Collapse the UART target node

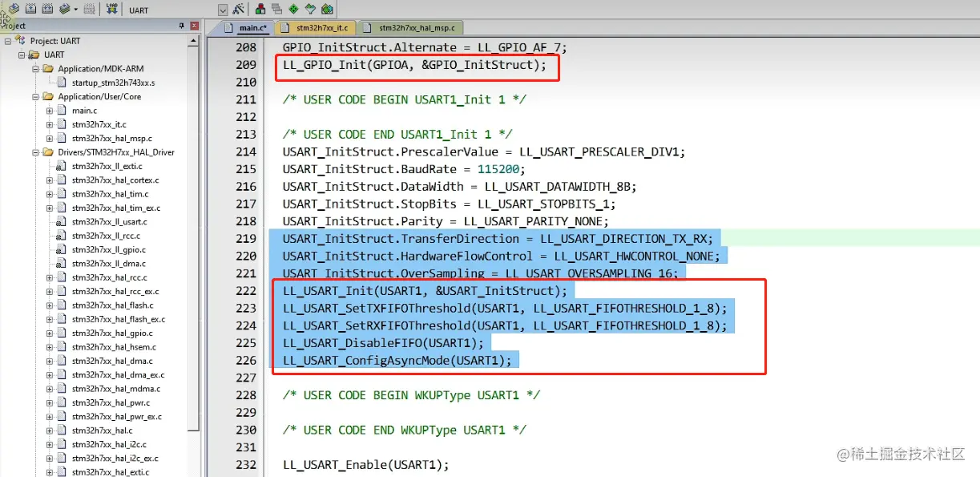point(22,55)
